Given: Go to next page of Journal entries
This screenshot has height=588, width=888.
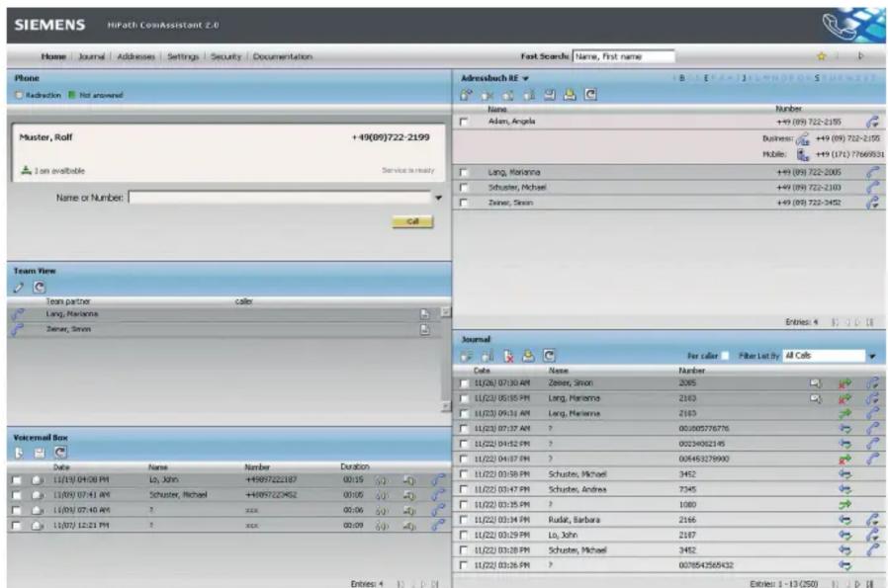Looking at the screenshot, I should click(857, 583).
